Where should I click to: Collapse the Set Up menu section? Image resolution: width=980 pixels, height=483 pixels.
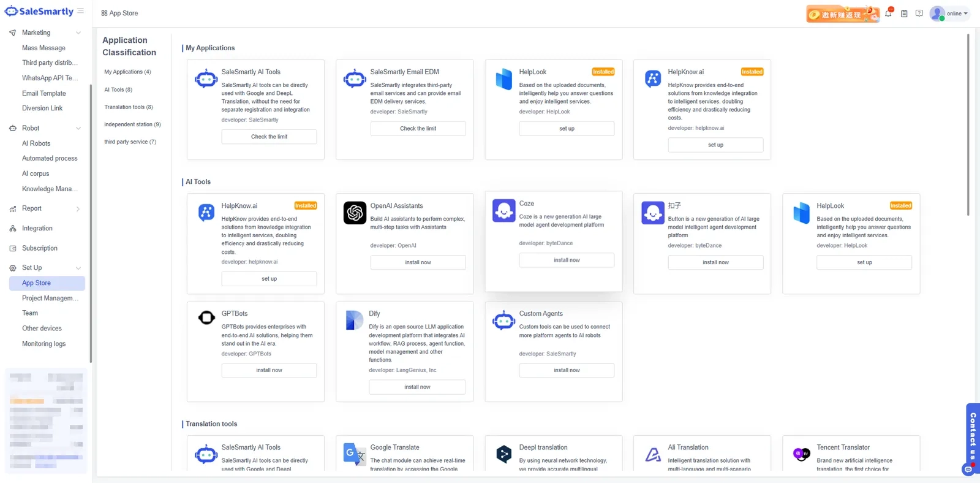click(78, 268)
